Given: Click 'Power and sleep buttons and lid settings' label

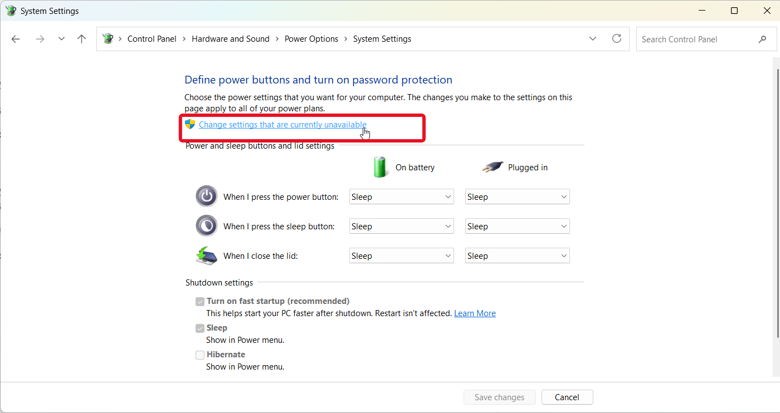Looking at the screenshot, I should click(x=260, y=146).
